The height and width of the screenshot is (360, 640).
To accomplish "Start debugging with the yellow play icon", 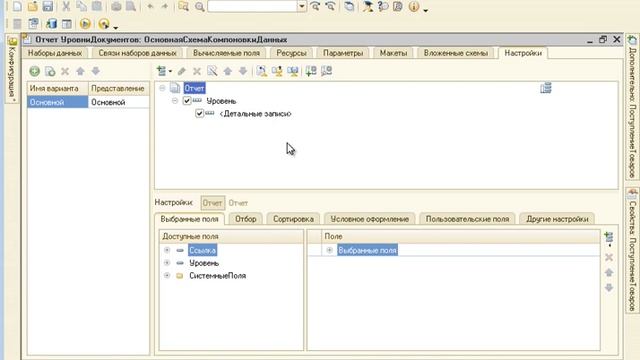I will (85, 24).
